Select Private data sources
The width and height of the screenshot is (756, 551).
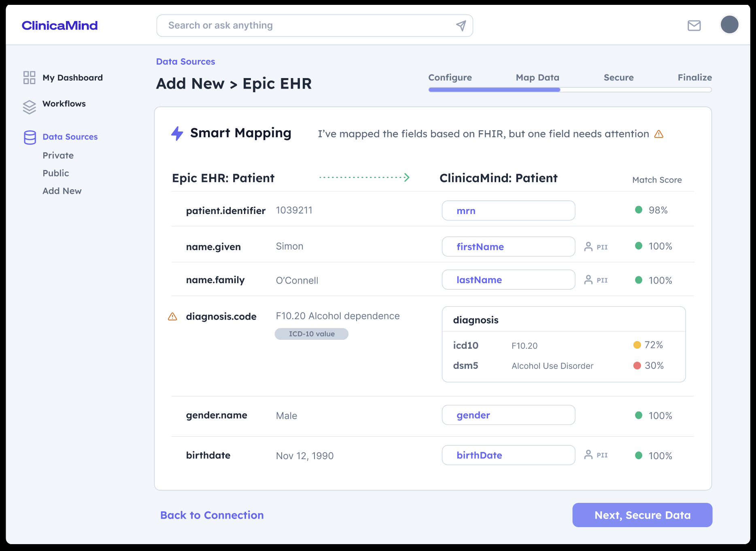(x=58, y=155)
